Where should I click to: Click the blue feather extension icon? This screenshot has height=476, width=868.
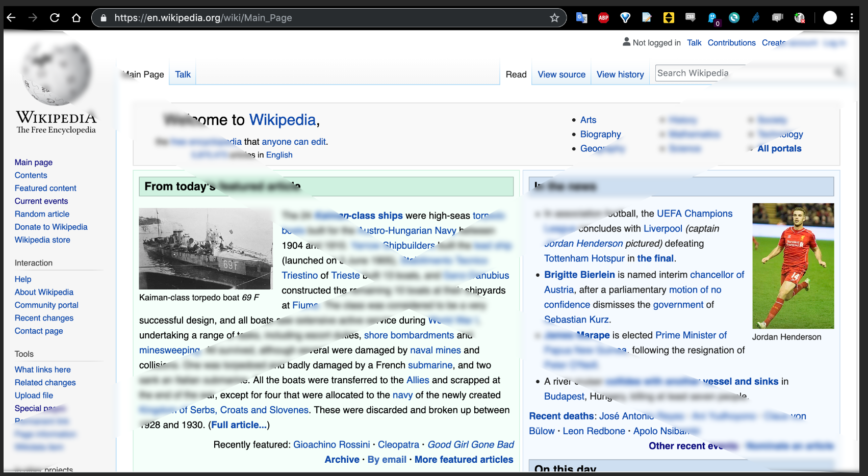point(756,18)
